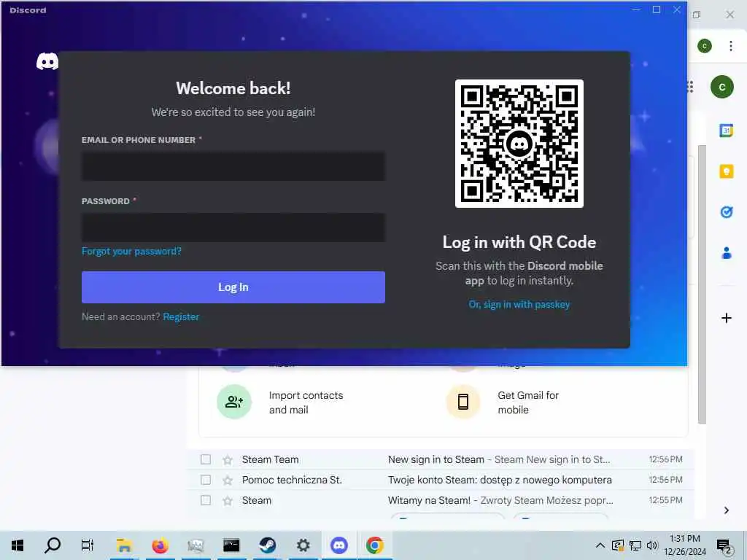Focus the Email or Phone Number field

[x=233, y=166]
